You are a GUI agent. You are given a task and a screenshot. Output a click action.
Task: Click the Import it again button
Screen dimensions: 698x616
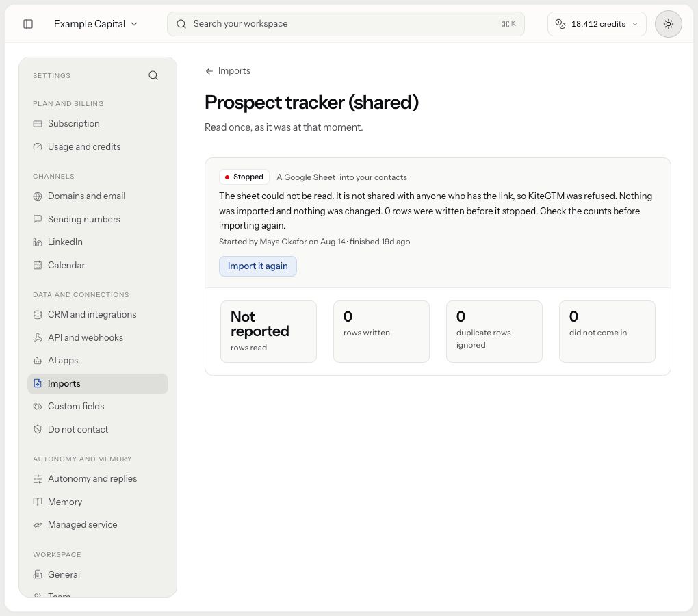point(258,266)
